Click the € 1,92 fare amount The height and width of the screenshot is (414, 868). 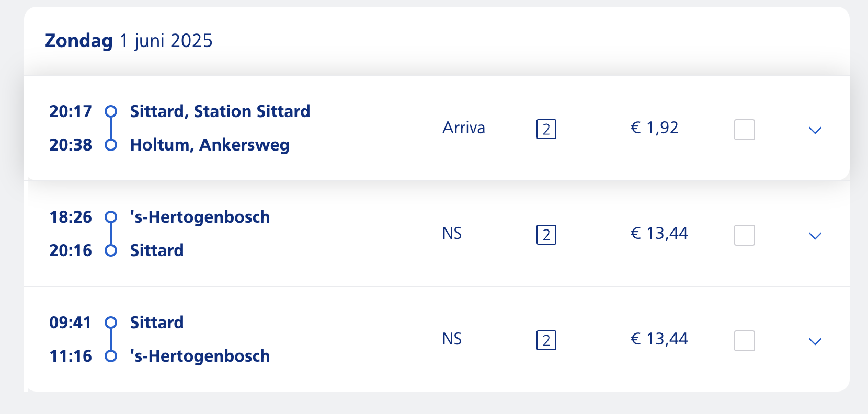point(654,128)
